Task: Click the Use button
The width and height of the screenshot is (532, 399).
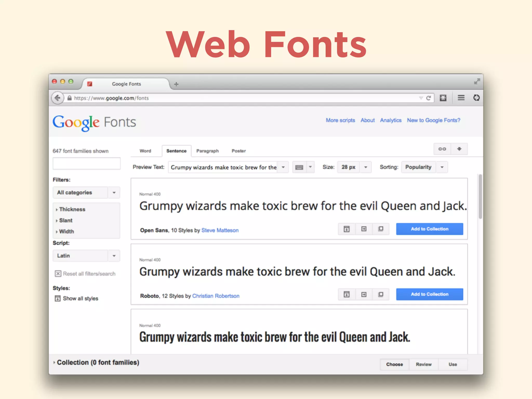Action: point(453,364)
